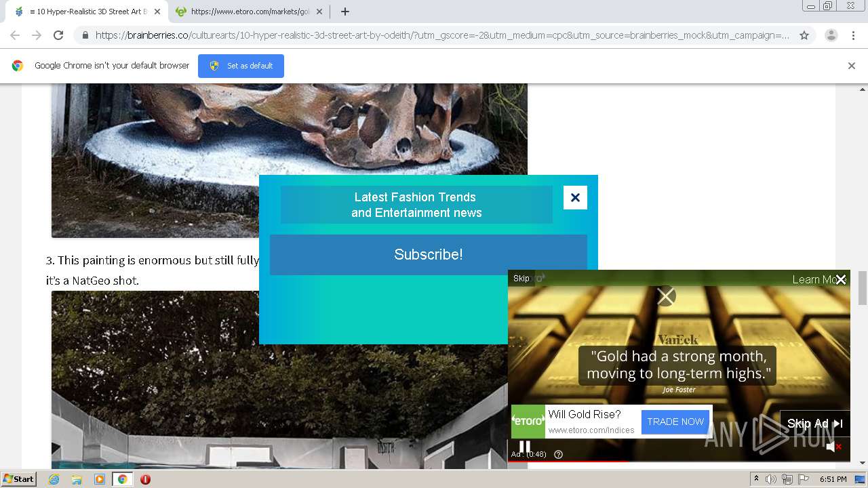
Task: Click the scrollbar up arrow
Action: tap(863, 89)
